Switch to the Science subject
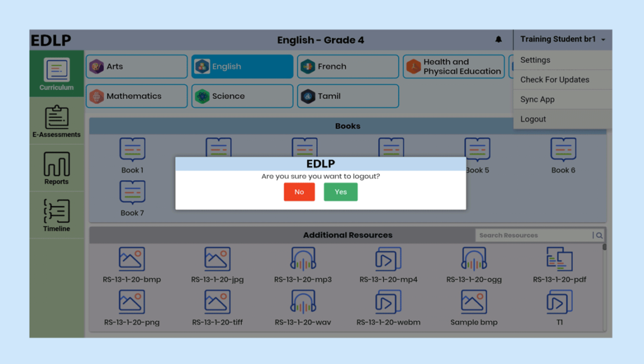Image resolution: width=644 pixels, height=364 pixels. click(x=242, y=96)
